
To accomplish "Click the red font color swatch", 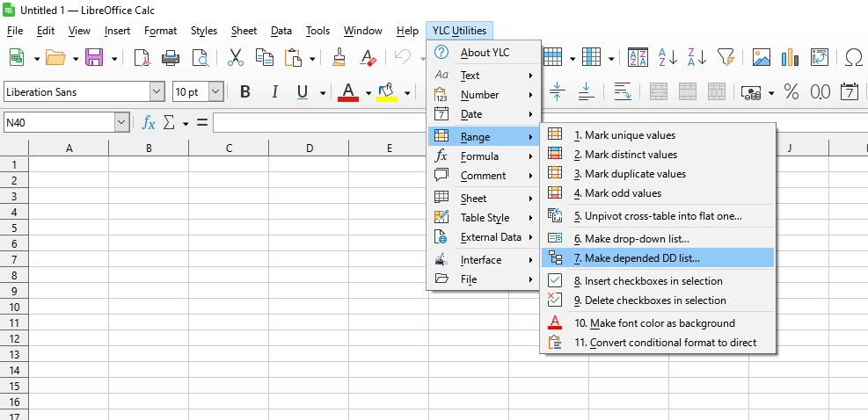I will click(x=348, y=93).
